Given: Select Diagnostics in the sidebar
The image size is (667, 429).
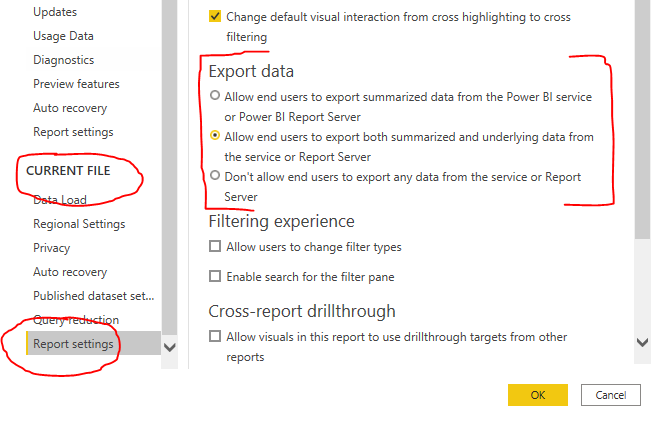Looking at the screenshot, I should point(63,60).
